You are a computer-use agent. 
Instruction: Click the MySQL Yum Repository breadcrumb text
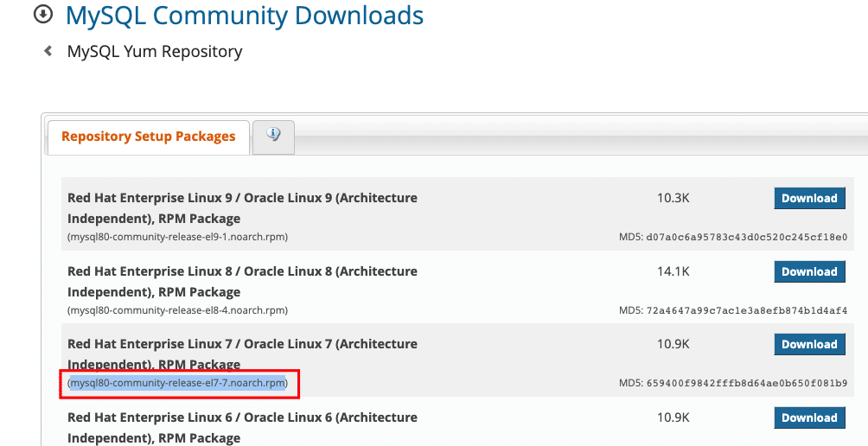(x=155, y=52)
